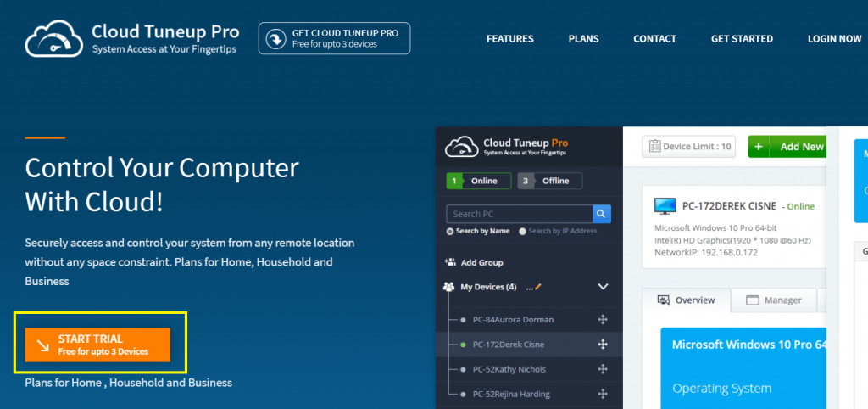Click the dashboard Cloud Tuneup Pro logo
Screen dimensions: 868x409
(507, 147)
